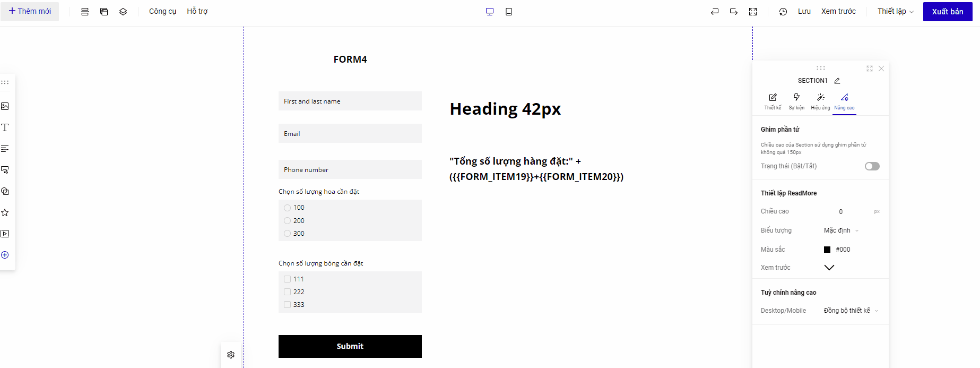980x368 pixels.
Task: Open the Thiết lập dropdown menu
Action: click(895, 12)
